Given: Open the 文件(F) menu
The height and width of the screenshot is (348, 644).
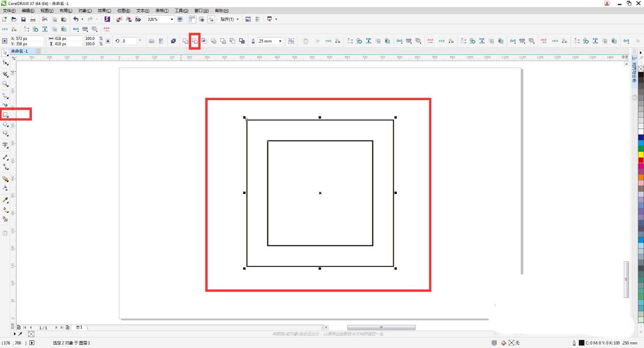Looking at the screenshot, I should click(x=9, y=11).
